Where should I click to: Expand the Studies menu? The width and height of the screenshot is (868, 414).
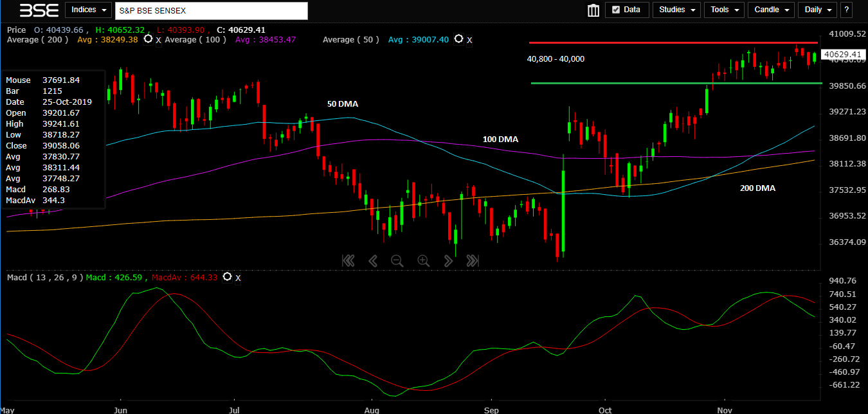(x=676, y=10)
